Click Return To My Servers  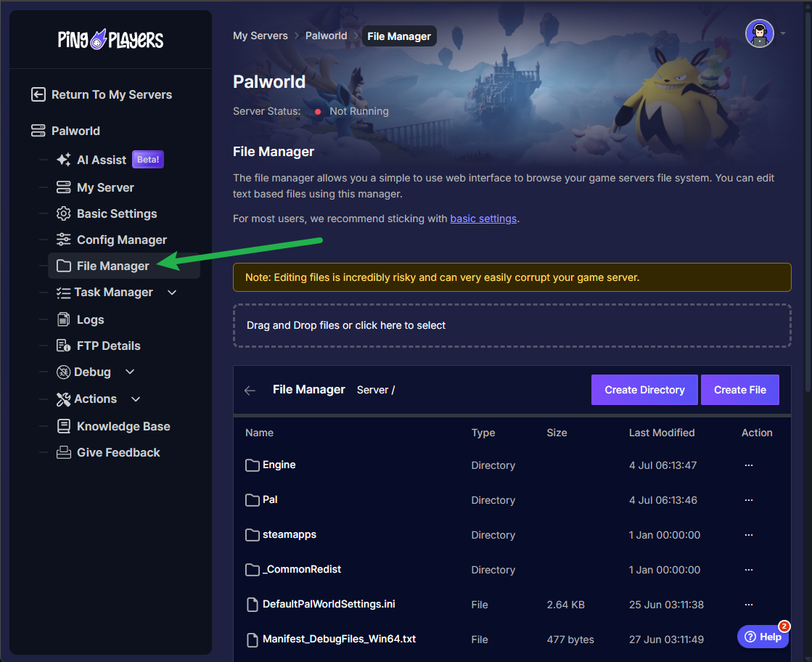111,94
